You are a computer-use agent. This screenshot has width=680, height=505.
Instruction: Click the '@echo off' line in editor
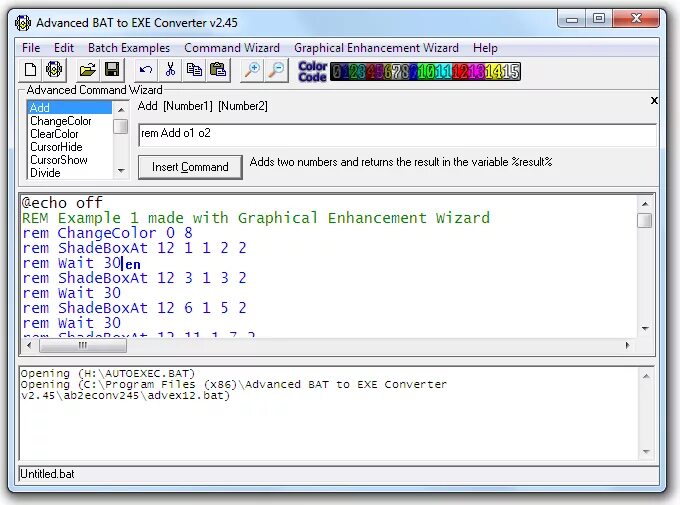[62, 203]
